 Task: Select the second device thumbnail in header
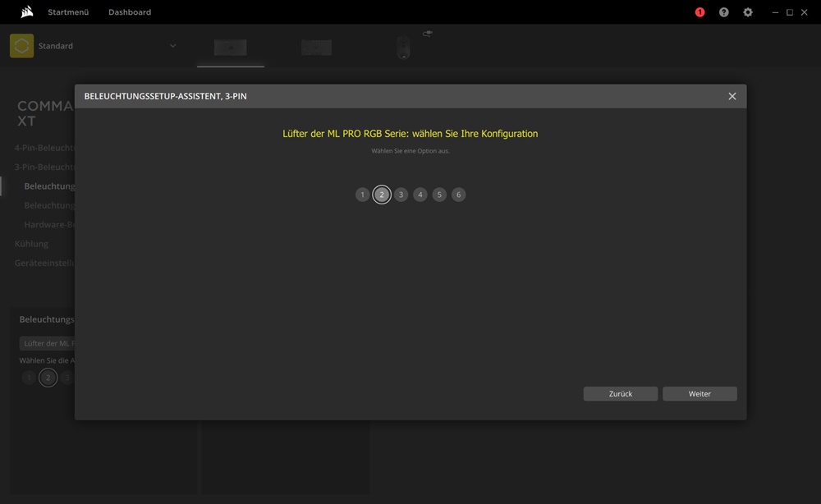tap(316, 48)
